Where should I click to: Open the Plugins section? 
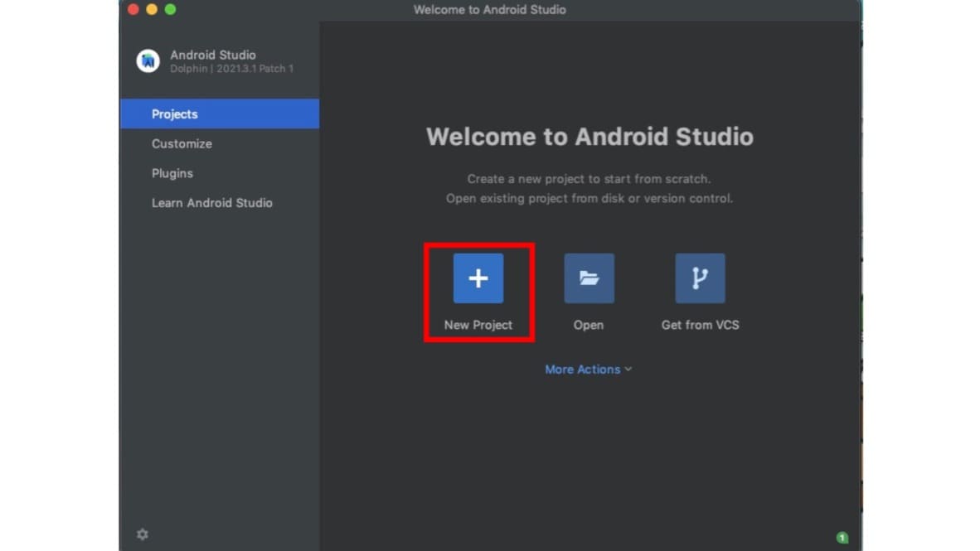[x=172, y=173]
